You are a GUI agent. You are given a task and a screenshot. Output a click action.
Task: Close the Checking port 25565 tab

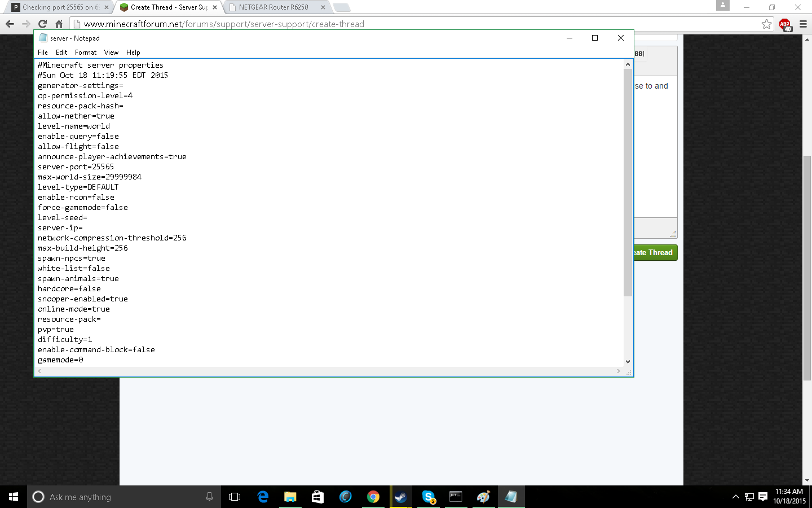[x=107, y=7]
